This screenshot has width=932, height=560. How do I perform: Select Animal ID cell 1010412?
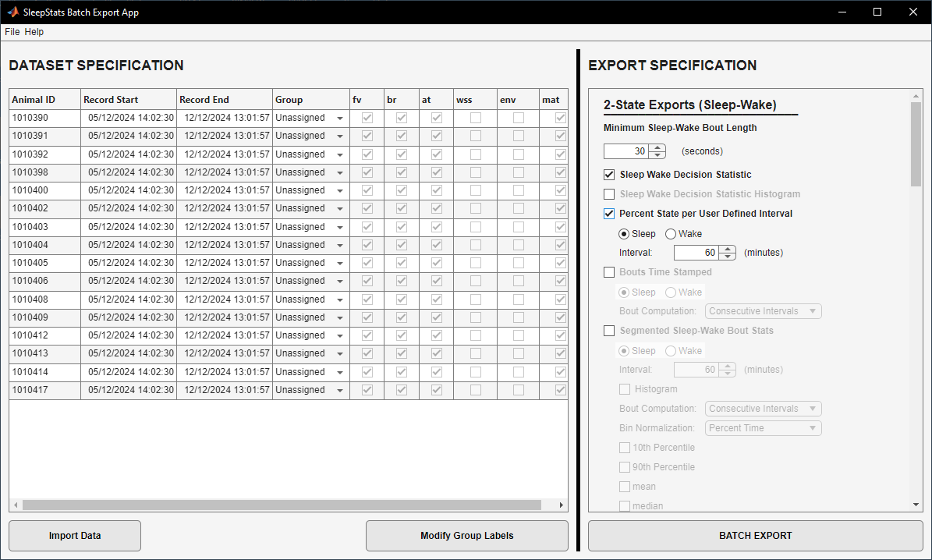pyautogui.click(x=45, y=336)
